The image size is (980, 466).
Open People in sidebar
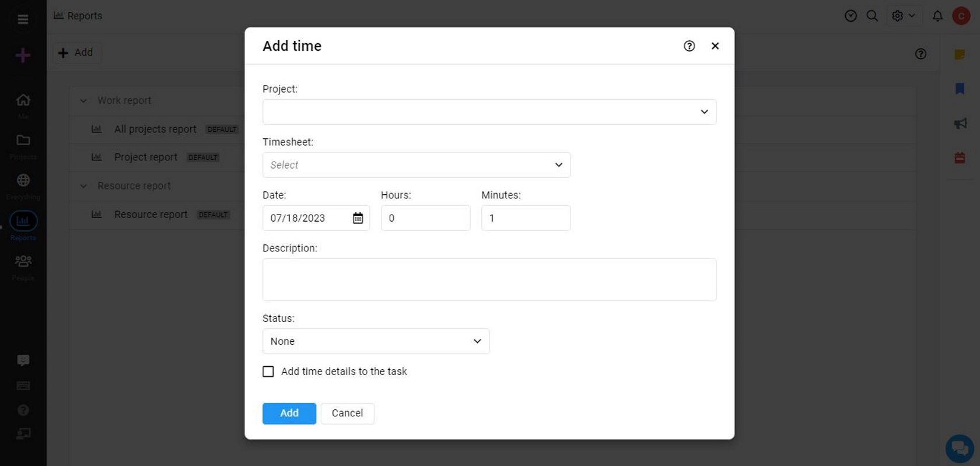(23, 266)
